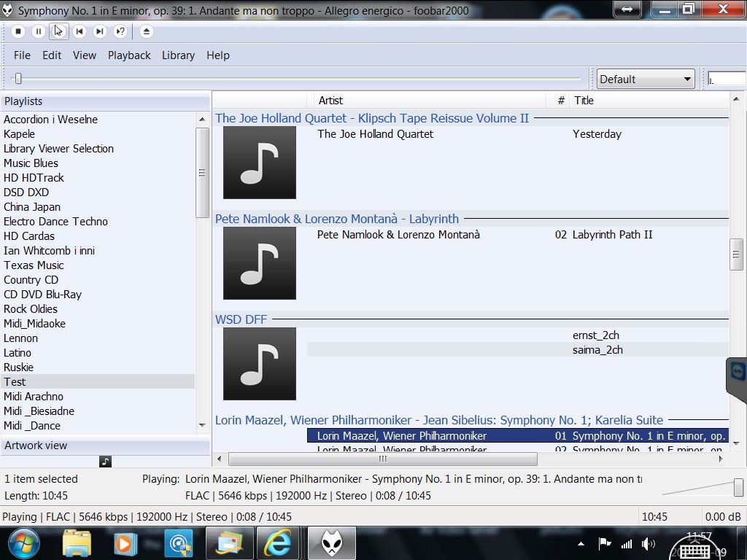Open the View menu

tap(85, 55)
